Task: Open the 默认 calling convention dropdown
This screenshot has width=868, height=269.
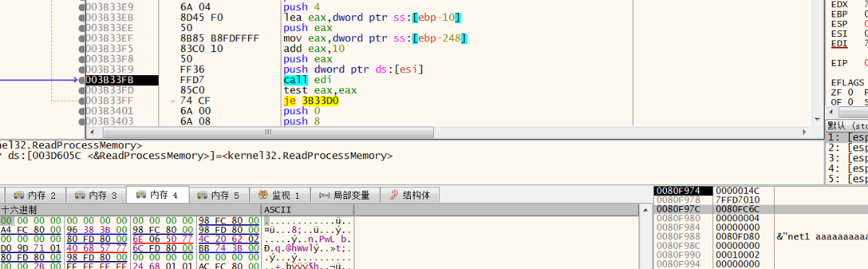Action: 847,125
